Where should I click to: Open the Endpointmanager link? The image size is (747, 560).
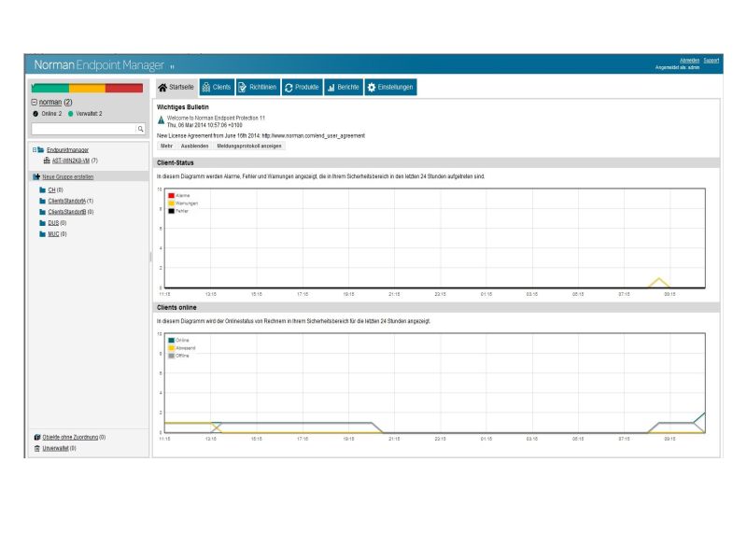tap(67, 150)
